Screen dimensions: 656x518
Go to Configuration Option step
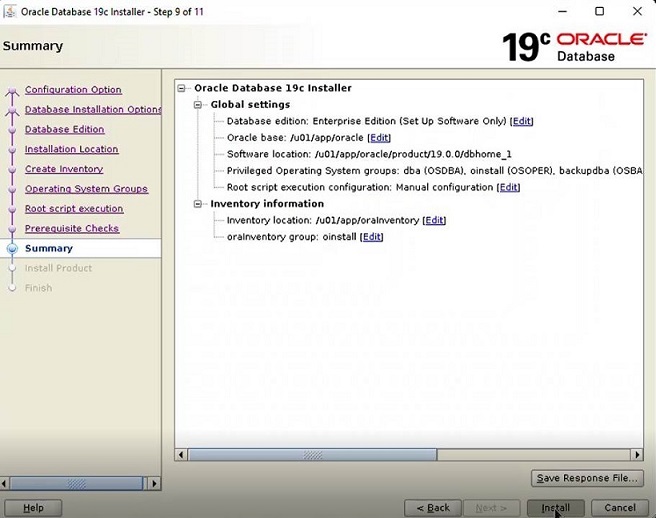[x=73, y=90]
